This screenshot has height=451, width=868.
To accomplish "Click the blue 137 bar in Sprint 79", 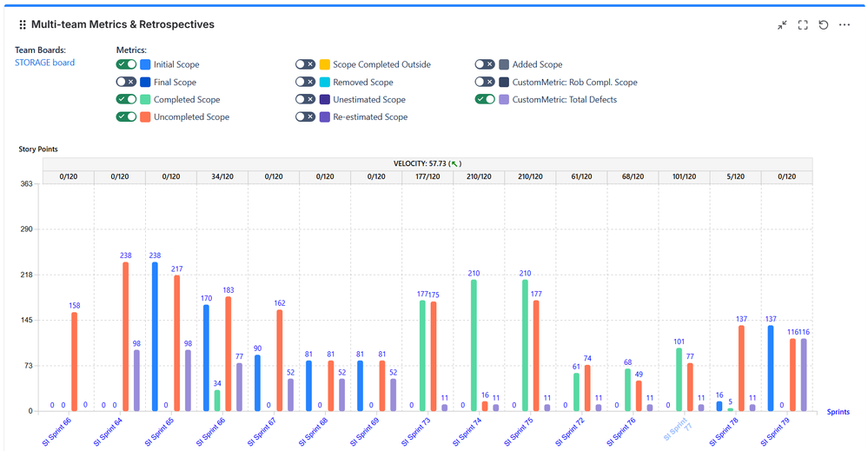I will point(771,368).
